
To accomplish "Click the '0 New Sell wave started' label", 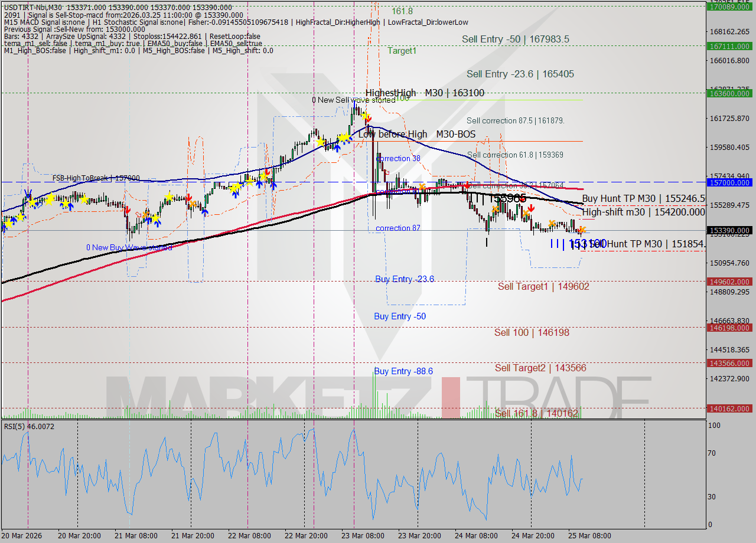I will point(354,100).
